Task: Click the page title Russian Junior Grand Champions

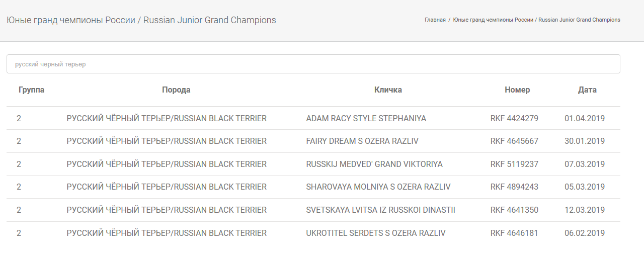Action: [210, 20]
